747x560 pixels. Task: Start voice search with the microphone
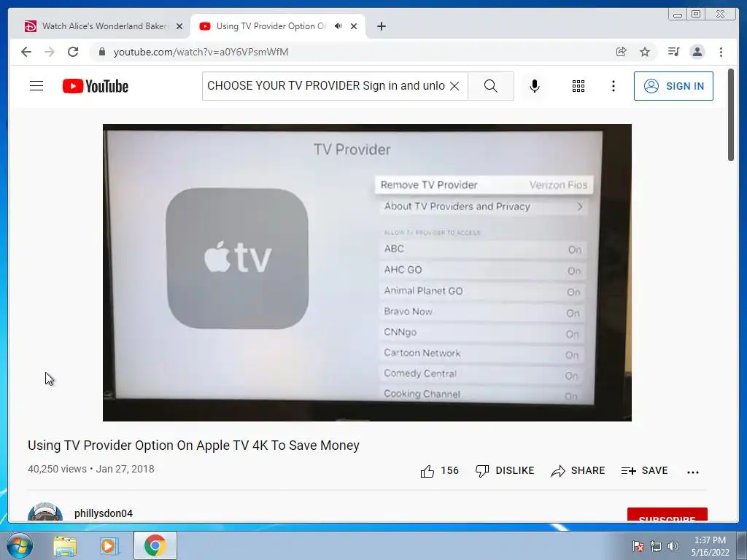click(535, 86)
